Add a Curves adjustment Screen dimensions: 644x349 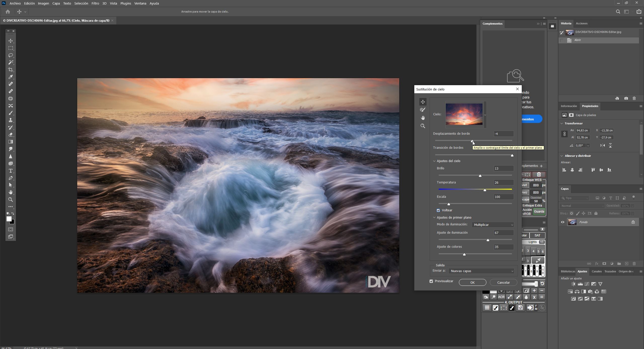[x=587, y=284]
